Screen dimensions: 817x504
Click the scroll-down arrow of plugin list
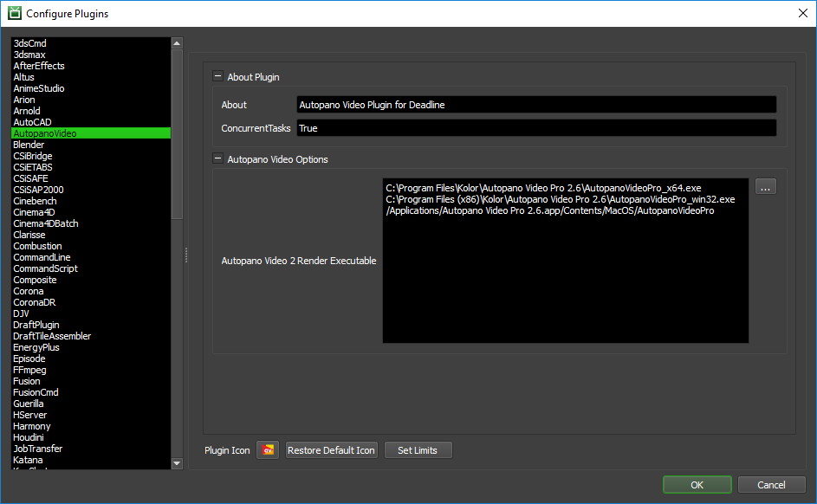pyautogui.click(x=177, y=463)
